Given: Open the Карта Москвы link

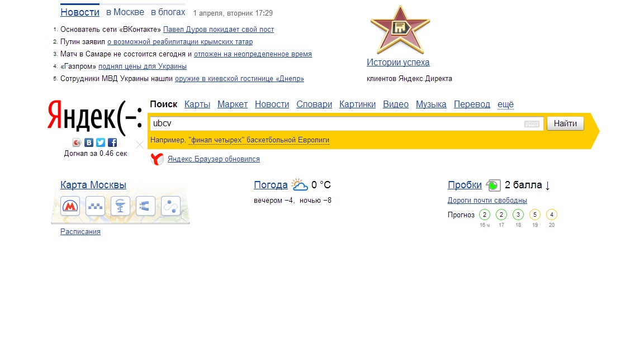Looking at the screenshot, I should pos(93,185).
